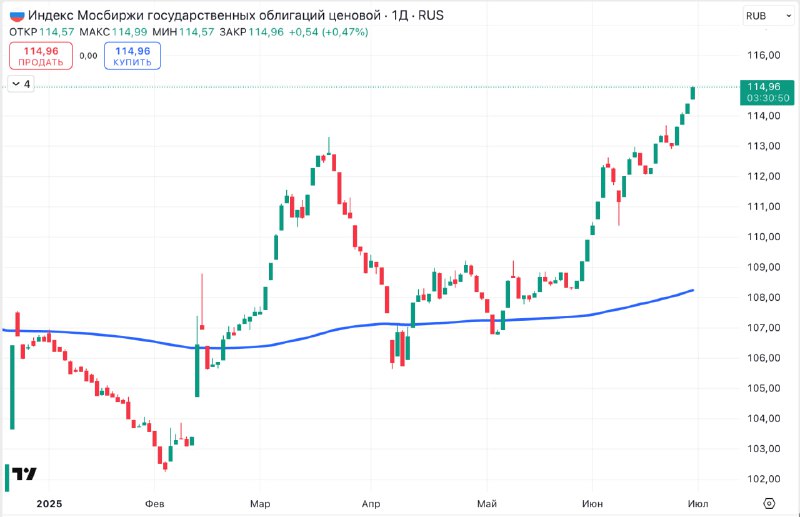Viewport: 800px width, 517px height.
Task: Click the 106,00 price scale label
Action: [x=764, y=358]
